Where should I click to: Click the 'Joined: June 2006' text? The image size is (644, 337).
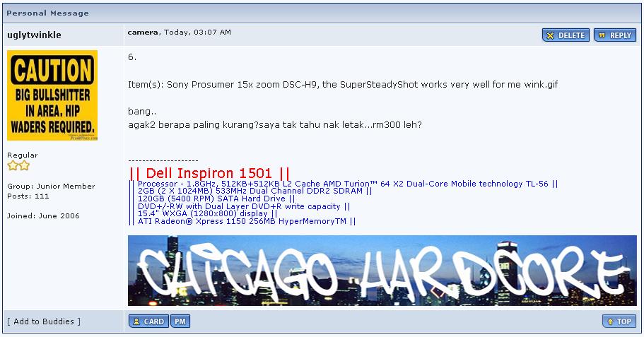(43, 216)
